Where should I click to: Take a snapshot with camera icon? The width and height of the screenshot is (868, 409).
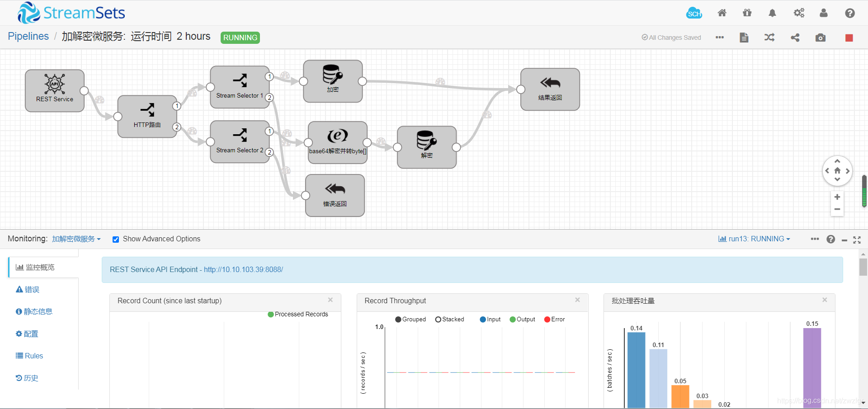821,38
